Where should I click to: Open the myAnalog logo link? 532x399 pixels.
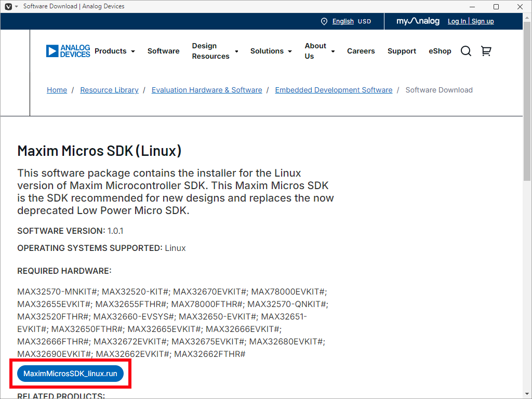(418, 21)
